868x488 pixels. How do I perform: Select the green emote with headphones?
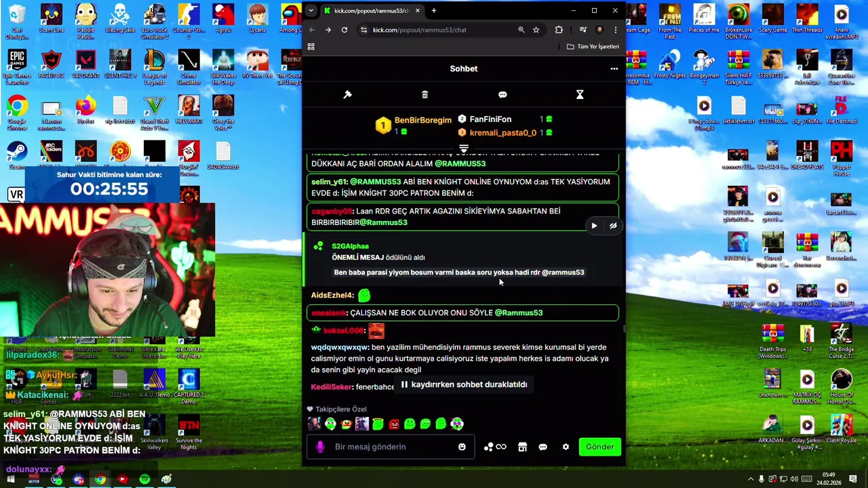330,424
